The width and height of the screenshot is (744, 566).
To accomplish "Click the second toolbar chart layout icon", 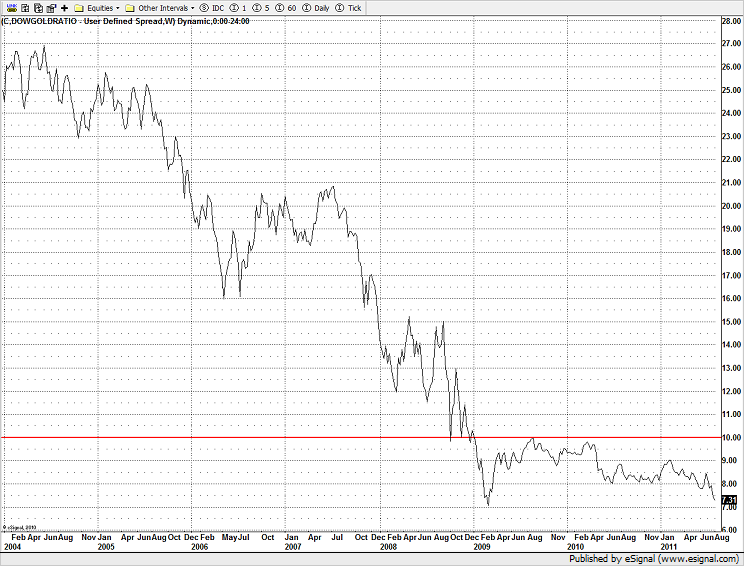I will (x=25, y=8).
